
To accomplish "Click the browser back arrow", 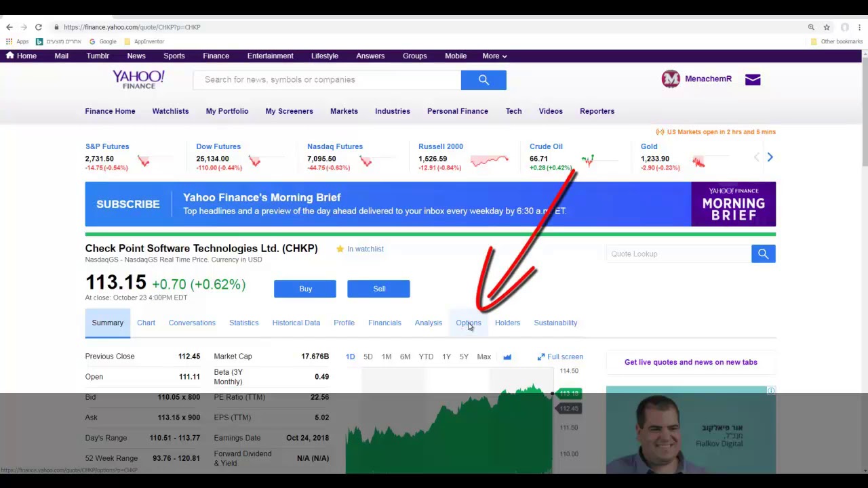I will [x=9, y=27].
